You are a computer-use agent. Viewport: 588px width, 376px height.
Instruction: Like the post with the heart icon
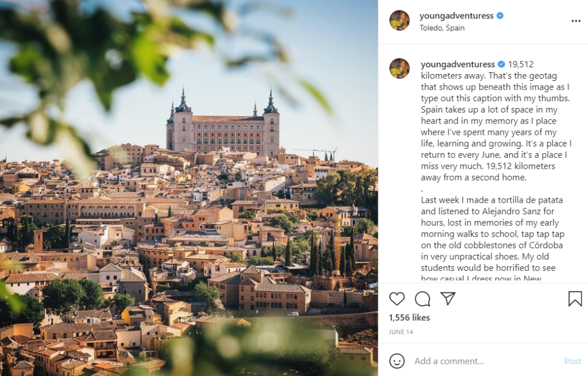point(397,299)
